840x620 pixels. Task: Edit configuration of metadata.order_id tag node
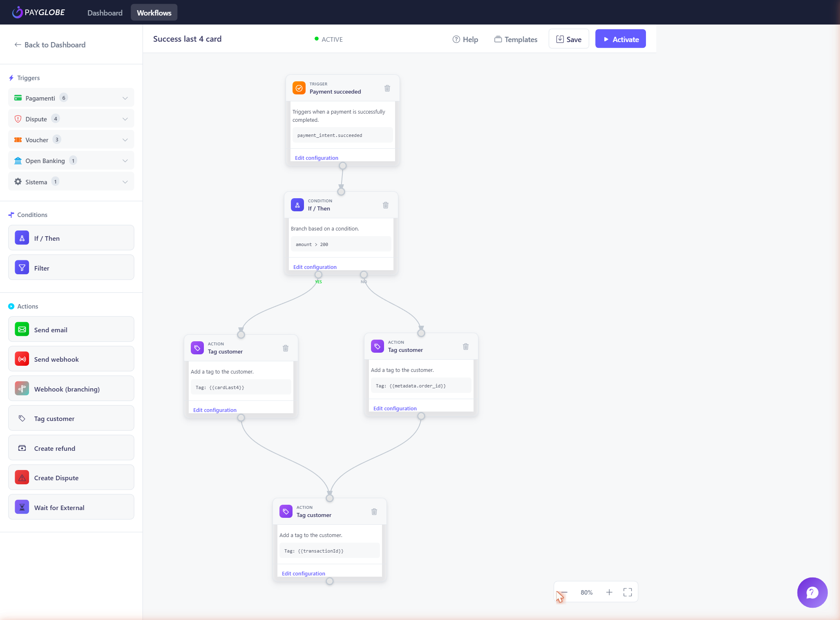[x=395, y=408]
